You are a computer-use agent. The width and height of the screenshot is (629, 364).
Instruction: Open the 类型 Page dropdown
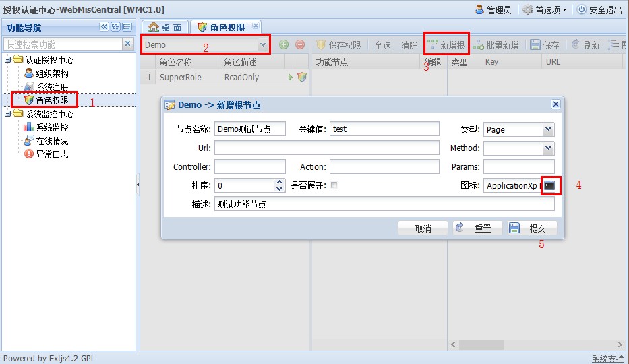[548, 129]
